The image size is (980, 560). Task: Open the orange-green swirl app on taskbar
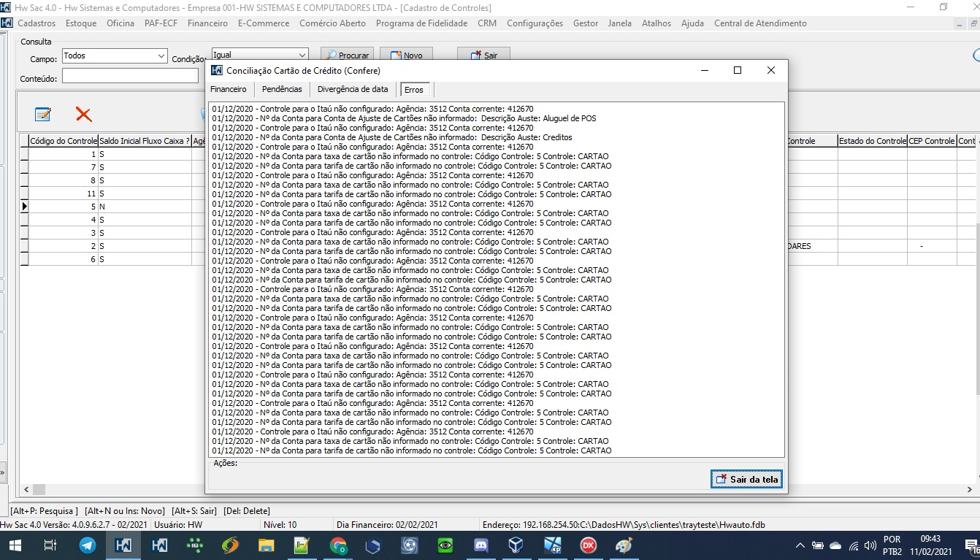[230, 545]
